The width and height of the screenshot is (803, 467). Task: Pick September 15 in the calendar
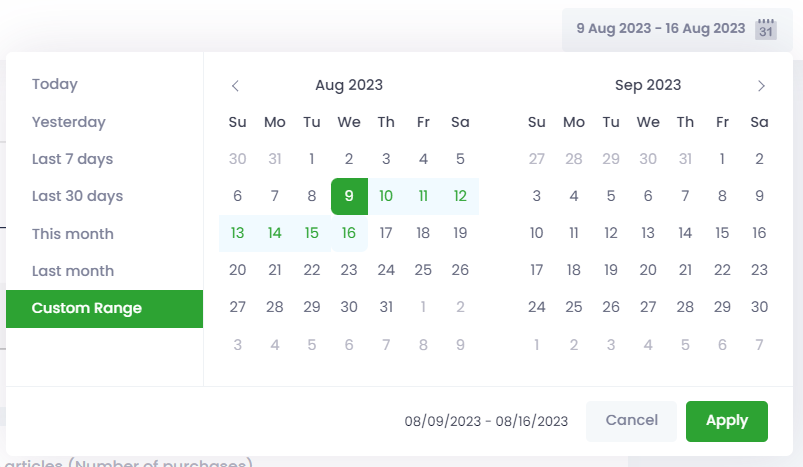[x=722, y=233]
